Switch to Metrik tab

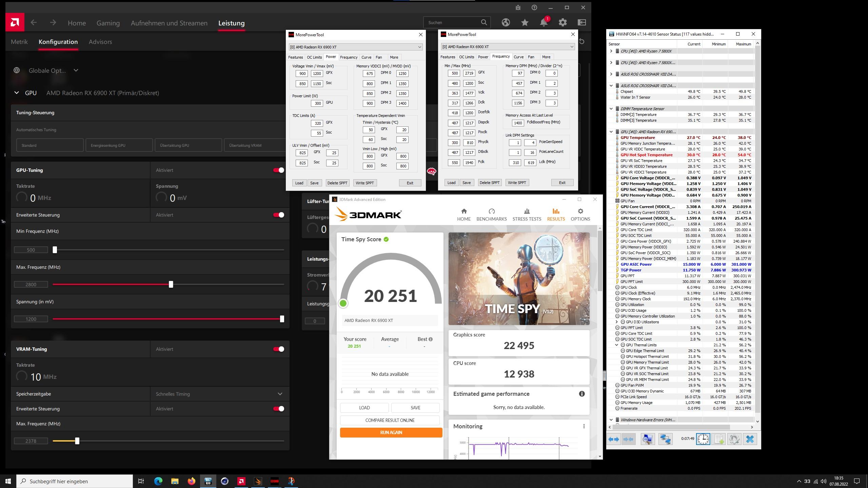tap(19, 42)
